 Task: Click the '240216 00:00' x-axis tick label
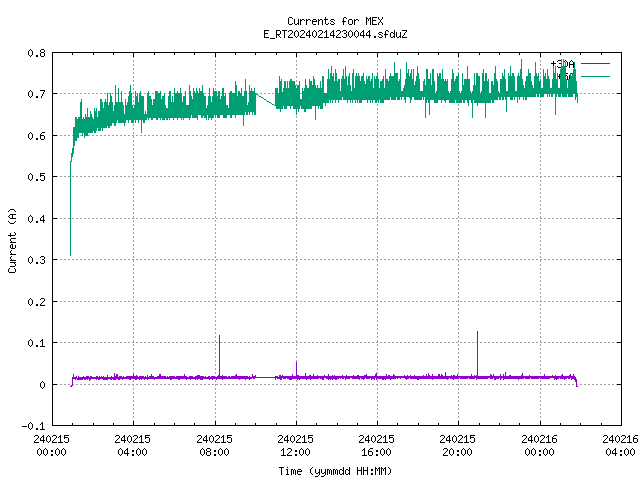[x=539, y=445]
